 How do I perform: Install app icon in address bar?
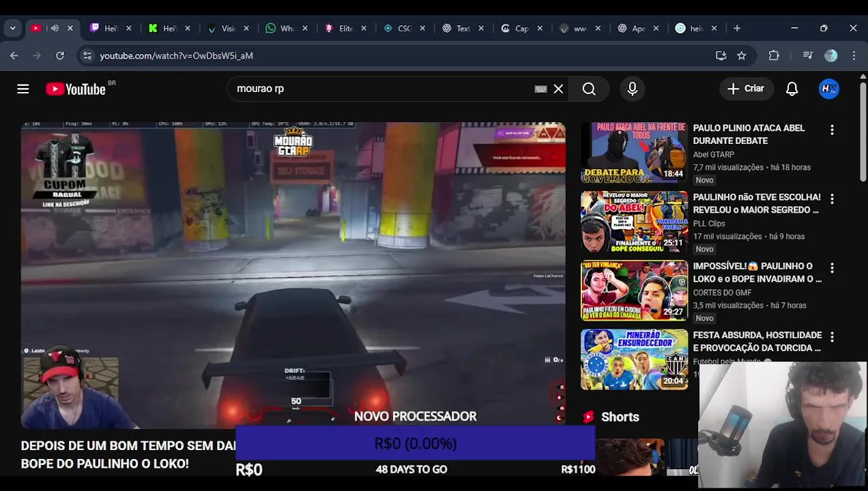pyautogui.click(x=721, y=56)
